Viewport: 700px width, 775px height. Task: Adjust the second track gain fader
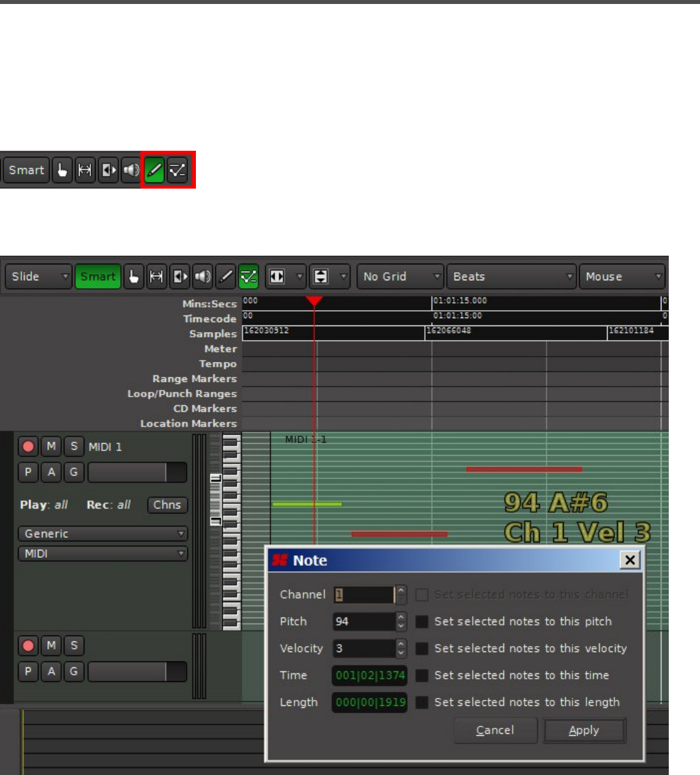pyautogui.click(x=137, y=671)
